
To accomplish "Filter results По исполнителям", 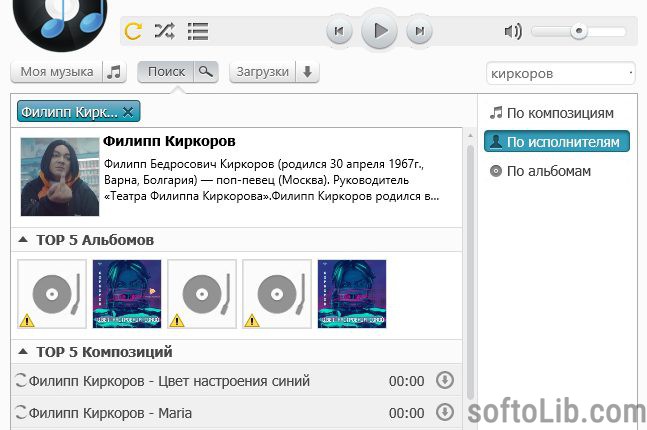I will coord(557,142).
